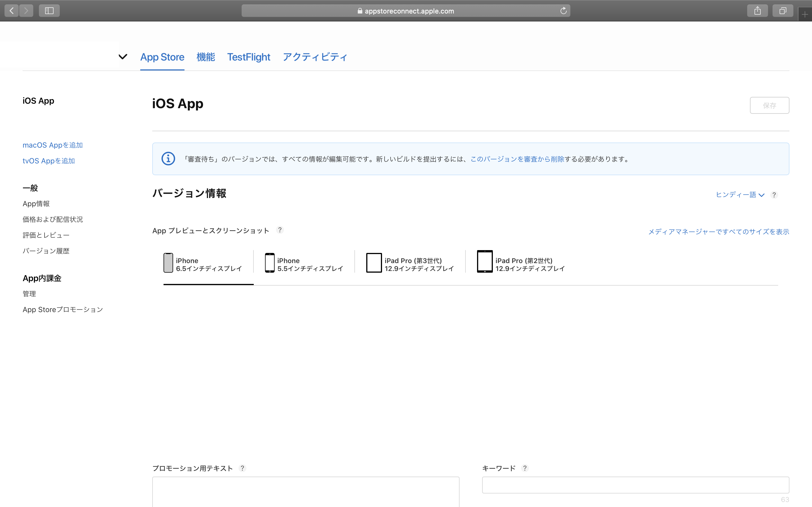Reload page with refresh icon
Screen dimensions: 812x507
point(563,11)
